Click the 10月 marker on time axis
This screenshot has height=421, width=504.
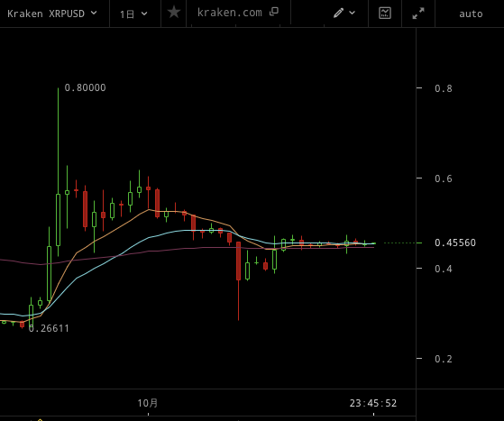[148, 403]
